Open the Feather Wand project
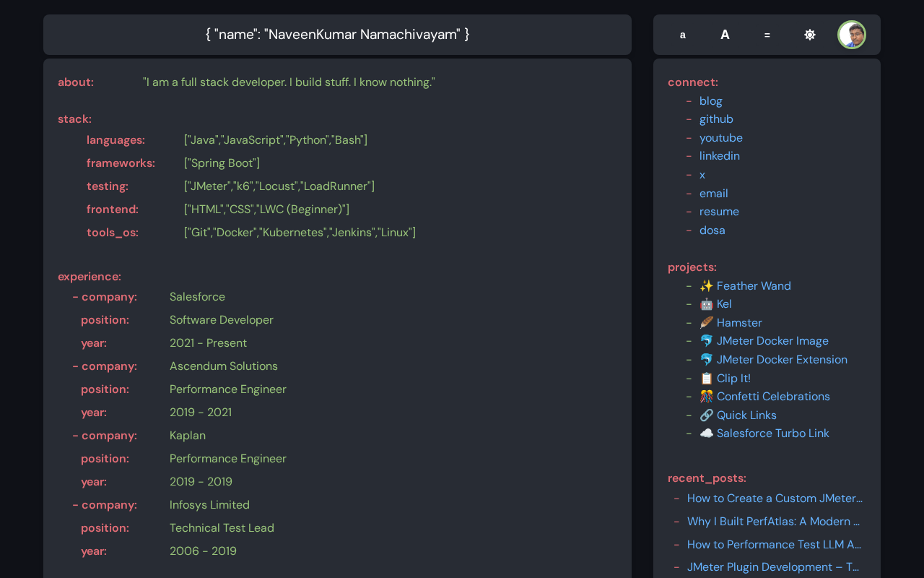Screen dimensions: 924x578 [x=753, y=286]
